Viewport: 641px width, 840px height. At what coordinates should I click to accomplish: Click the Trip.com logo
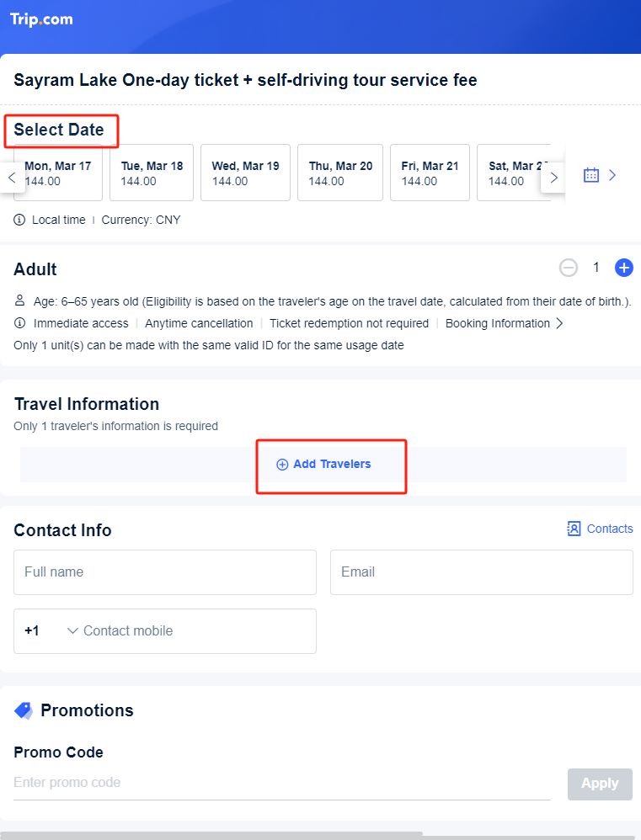click(x=41, y=19)
